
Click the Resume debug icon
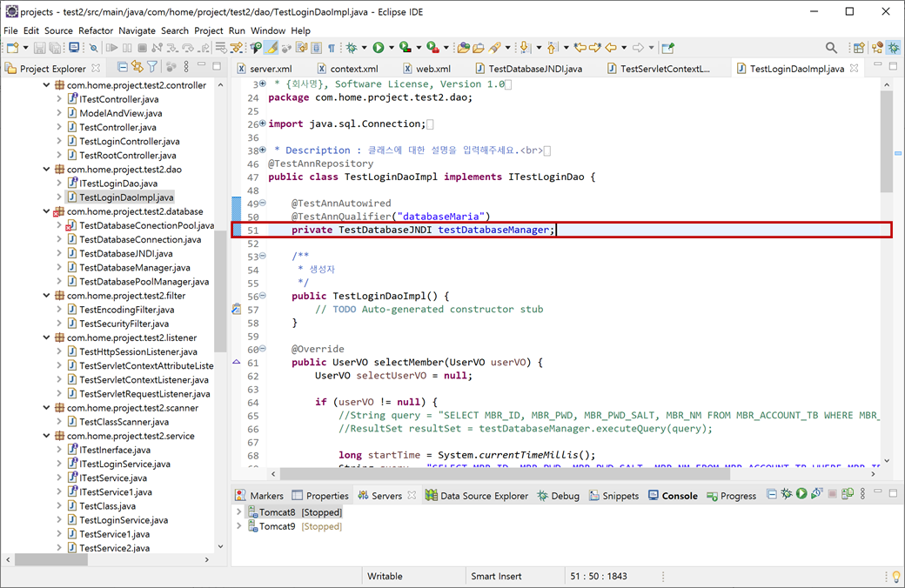[x=111, y=48]
